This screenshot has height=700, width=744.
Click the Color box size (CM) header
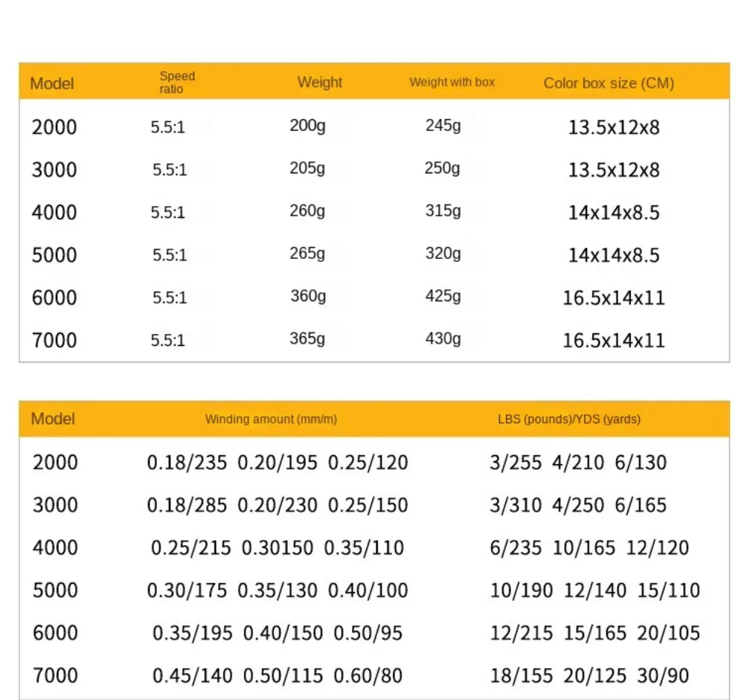point(609,83)
